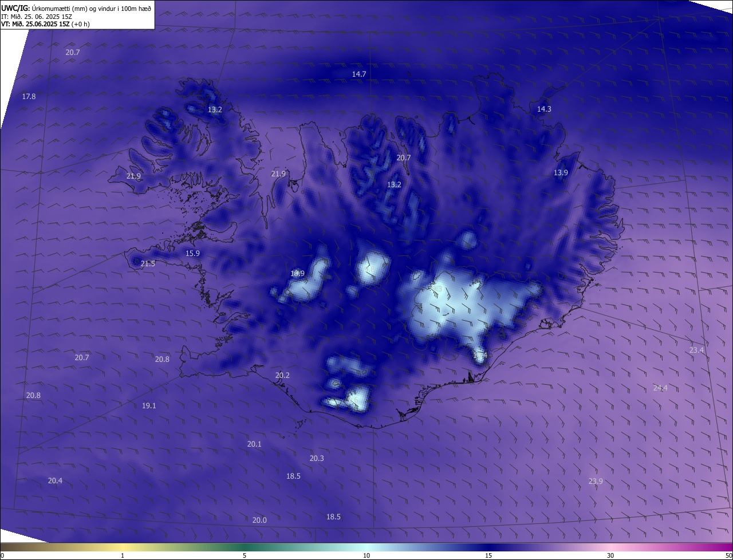Click the color scale tick label 5
Viewport: 733px width, 560px height.
(x=245, y=555)
